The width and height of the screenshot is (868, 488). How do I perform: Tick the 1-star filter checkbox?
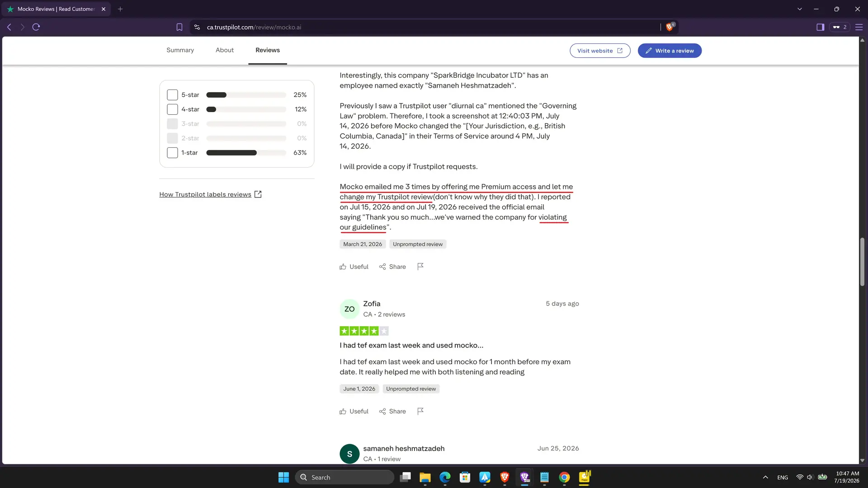tap(172, 153)
